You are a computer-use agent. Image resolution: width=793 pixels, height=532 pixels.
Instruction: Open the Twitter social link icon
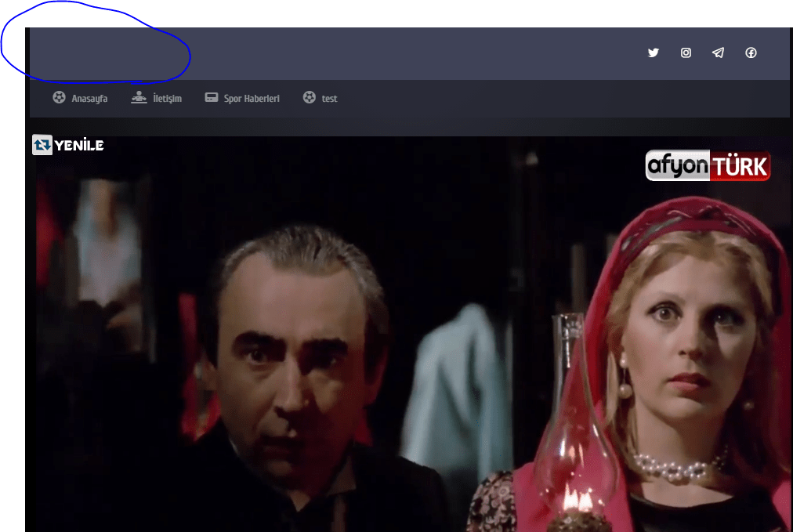click(653, 52)
